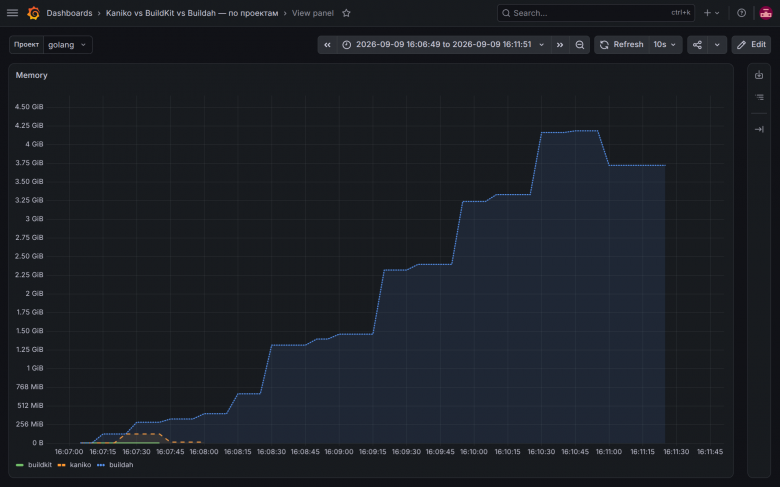
Task: Open the time range picker
Action: point(444,45)
